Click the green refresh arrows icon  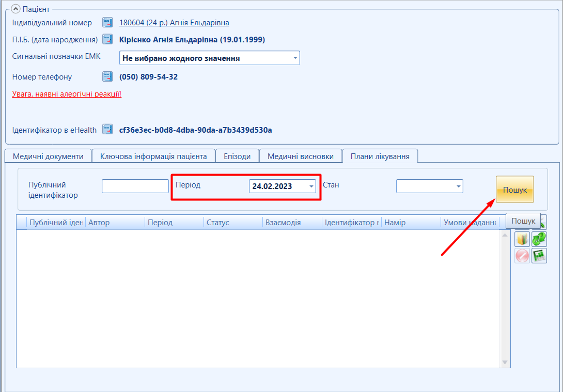tap(539, 239)
